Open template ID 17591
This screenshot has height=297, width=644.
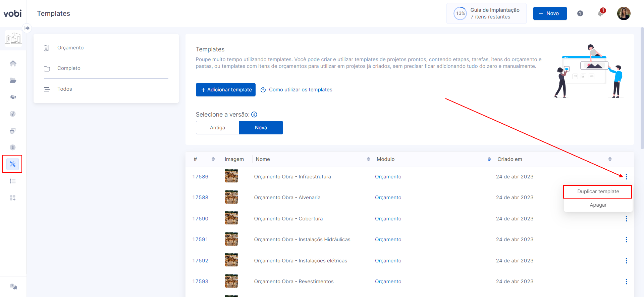(x=200, y=240)
